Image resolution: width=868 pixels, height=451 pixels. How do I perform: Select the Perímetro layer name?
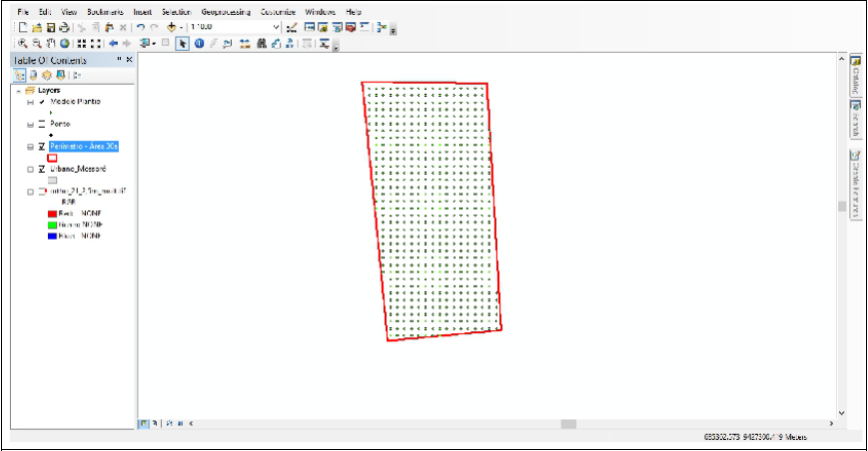pos(84,147)
